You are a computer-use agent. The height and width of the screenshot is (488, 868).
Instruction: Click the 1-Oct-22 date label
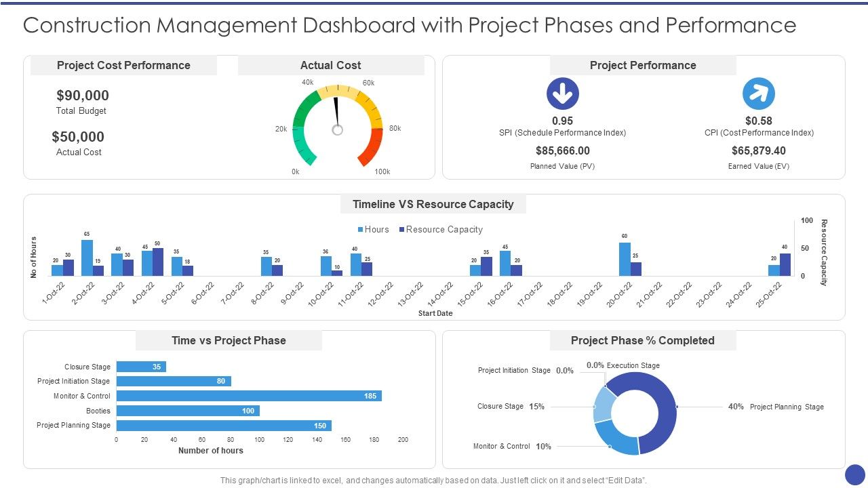54,292
